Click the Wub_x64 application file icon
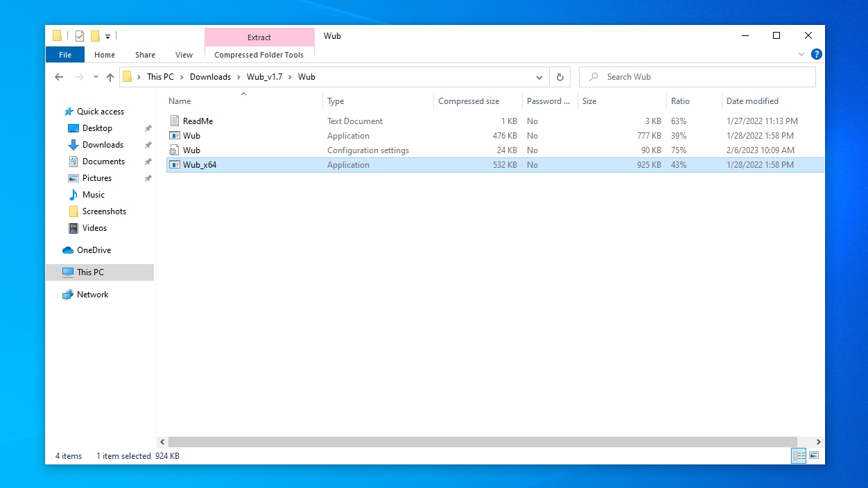This screenshot has height=488, width=868. [x=175, y=165]
